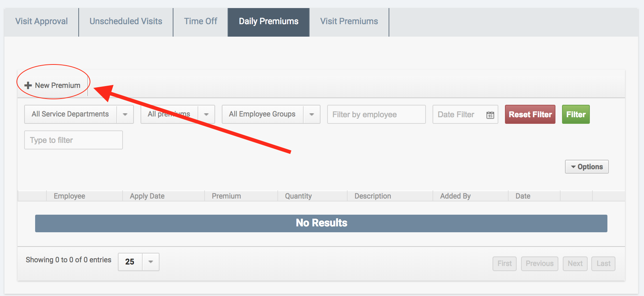Image resolution: width=644 pixels, height=296 pixels.
Task: Apply filters with the green Filter button
Action: click(x=576, y=114)
